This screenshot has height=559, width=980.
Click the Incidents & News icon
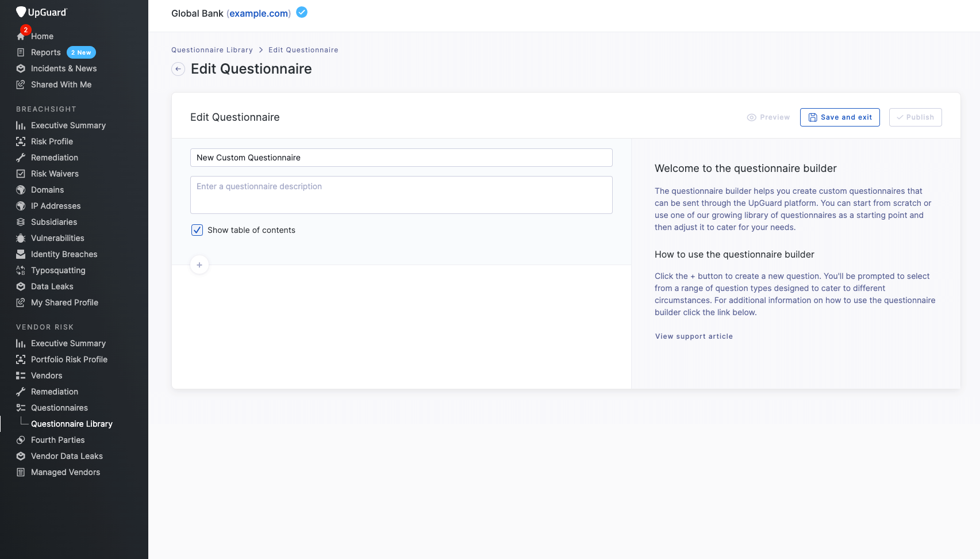pyautogui.click(x=21, y=68)
